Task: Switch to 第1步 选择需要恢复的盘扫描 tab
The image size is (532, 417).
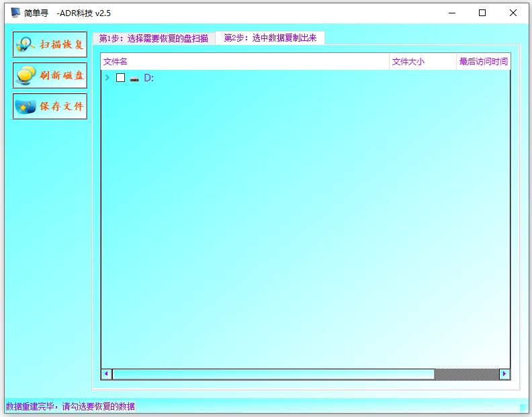Action: 154,38
